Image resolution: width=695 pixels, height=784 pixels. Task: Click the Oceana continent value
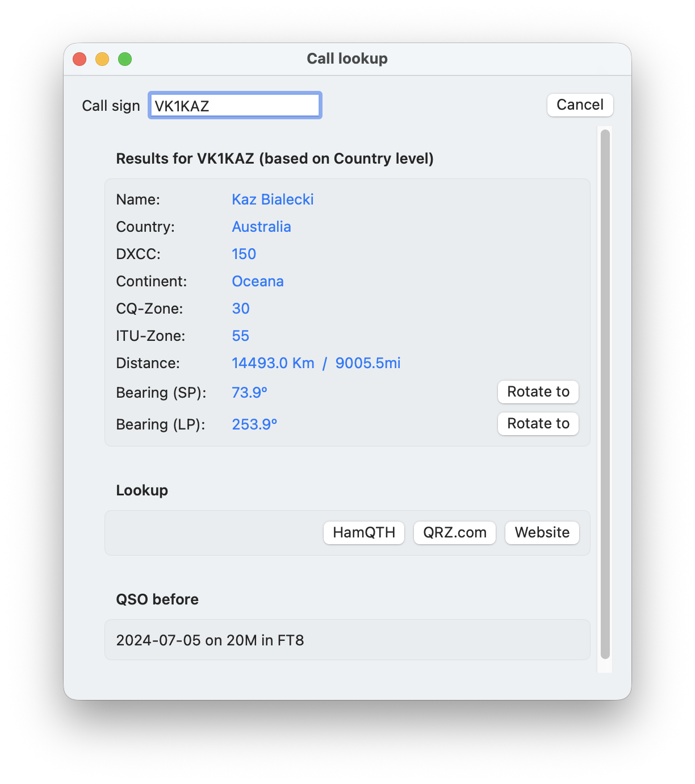point(258,281)
